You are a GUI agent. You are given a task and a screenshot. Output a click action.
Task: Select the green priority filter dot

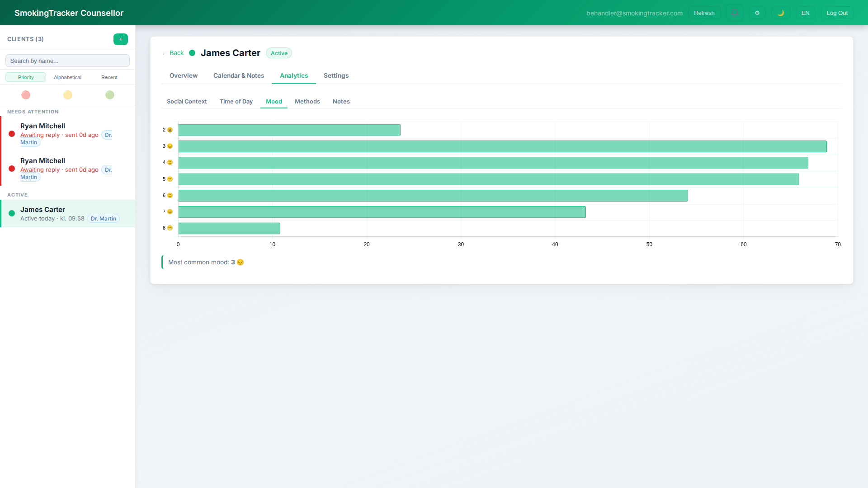coord(109,95)
